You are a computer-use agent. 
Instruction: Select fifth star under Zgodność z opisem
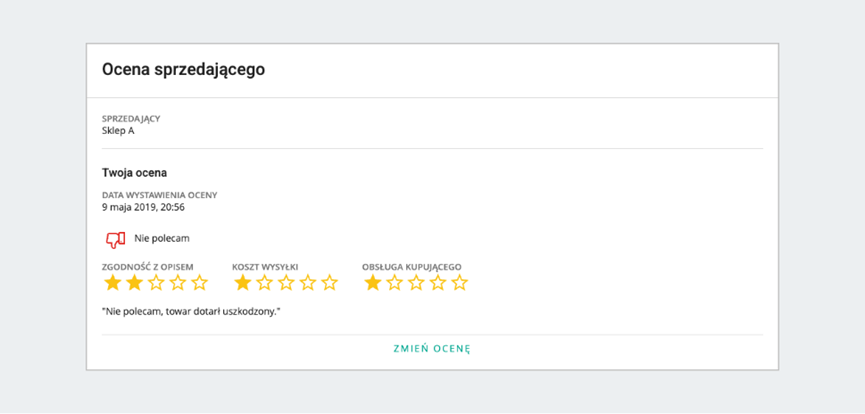(199, 283)
